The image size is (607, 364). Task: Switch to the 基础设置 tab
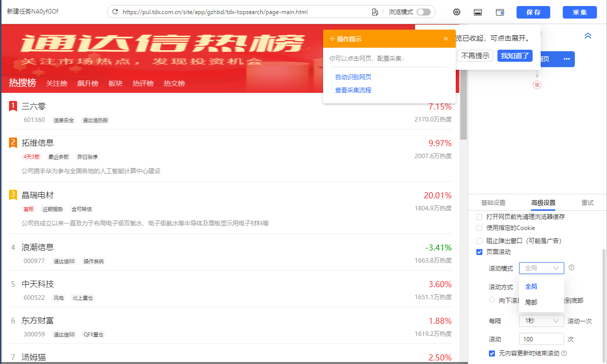click(x=493, y=203)
